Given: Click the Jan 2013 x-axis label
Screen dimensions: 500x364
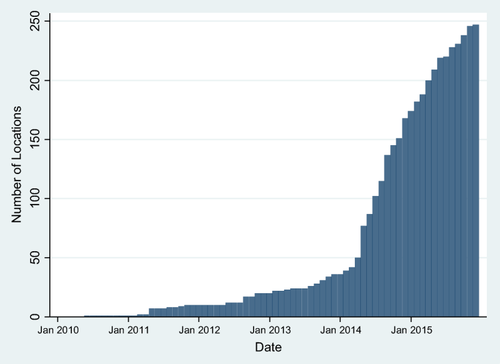Looking at the screenshot, I should (x=270, y=330).
